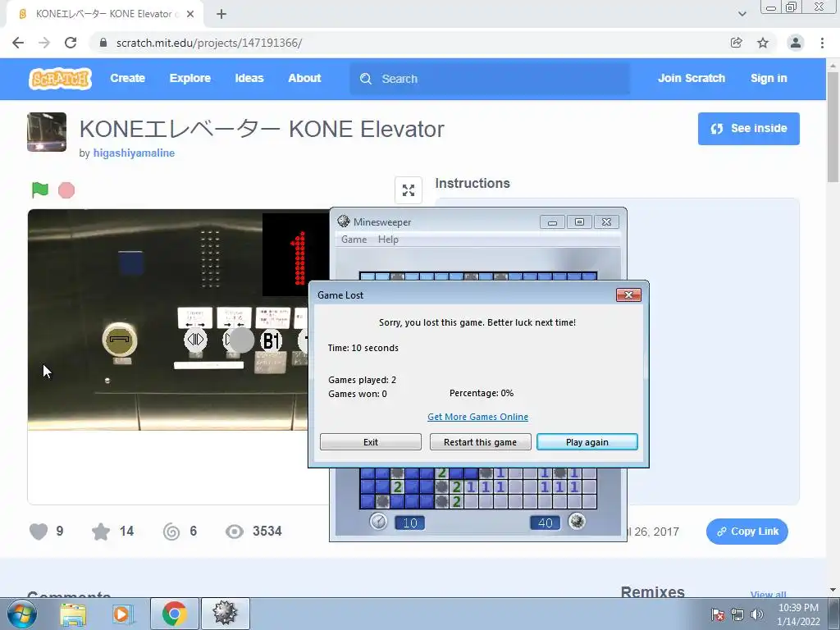
Task: Click the volume speaker tray icon
Action: tap(757, 614)
